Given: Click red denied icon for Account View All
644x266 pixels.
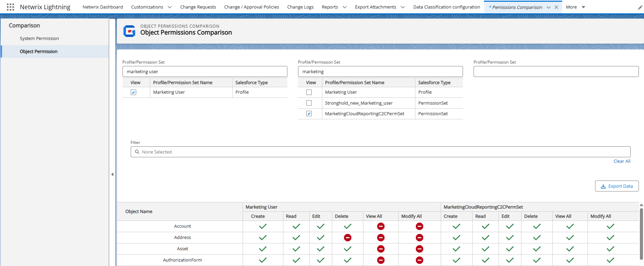Looking at the screenshot, I should [x=381, y=226].
